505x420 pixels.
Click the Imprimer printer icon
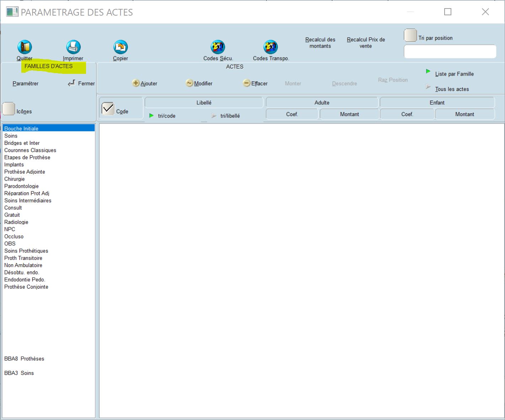(73, 47)
